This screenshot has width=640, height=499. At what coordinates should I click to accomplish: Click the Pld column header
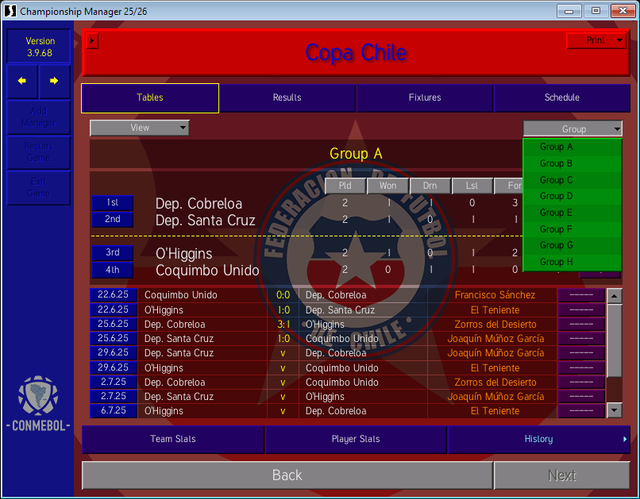point(345,186)
